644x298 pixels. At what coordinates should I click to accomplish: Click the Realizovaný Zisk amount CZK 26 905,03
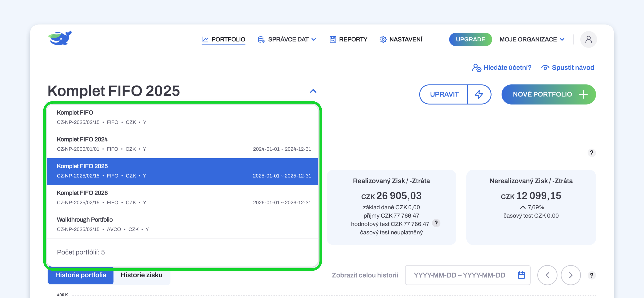391,196
